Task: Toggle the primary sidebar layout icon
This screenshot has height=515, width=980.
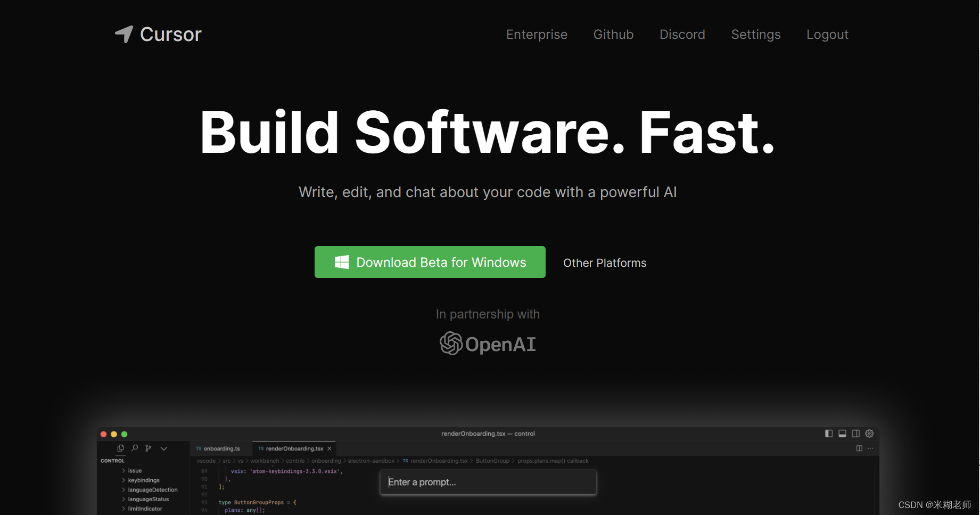Action: pyautogui.click(x=829, y=434)
